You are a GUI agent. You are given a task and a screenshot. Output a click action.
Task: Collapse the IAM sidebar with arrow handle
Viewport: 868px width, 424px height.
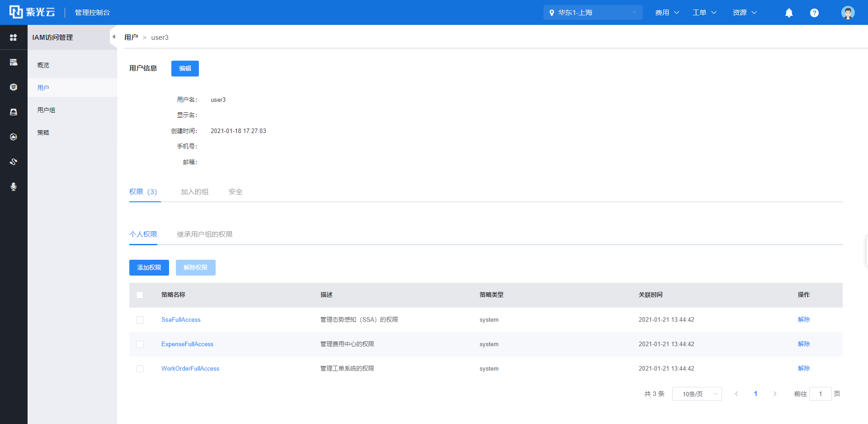click(113, 37)
